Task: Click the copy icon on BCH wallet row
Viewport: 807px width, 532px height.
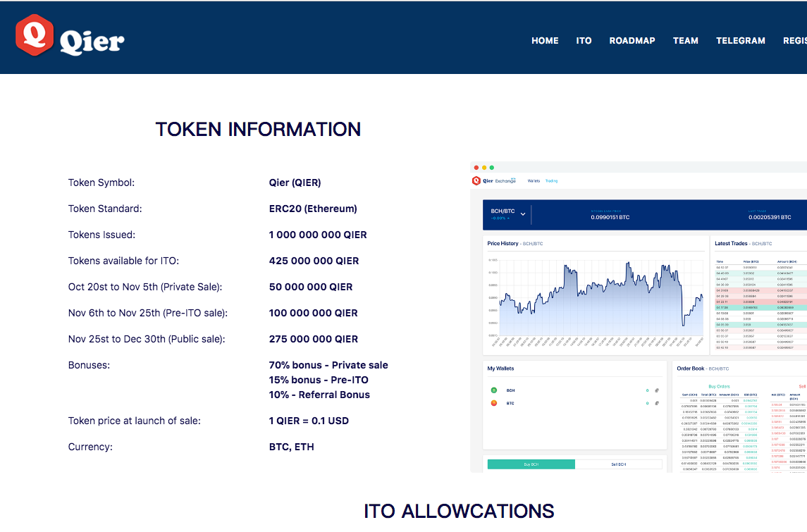Action: pos(657,390)
